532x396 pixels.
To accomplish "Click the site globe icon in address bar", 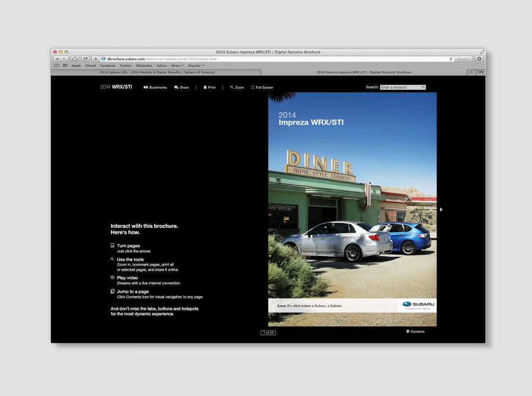I will click(103, 59).
